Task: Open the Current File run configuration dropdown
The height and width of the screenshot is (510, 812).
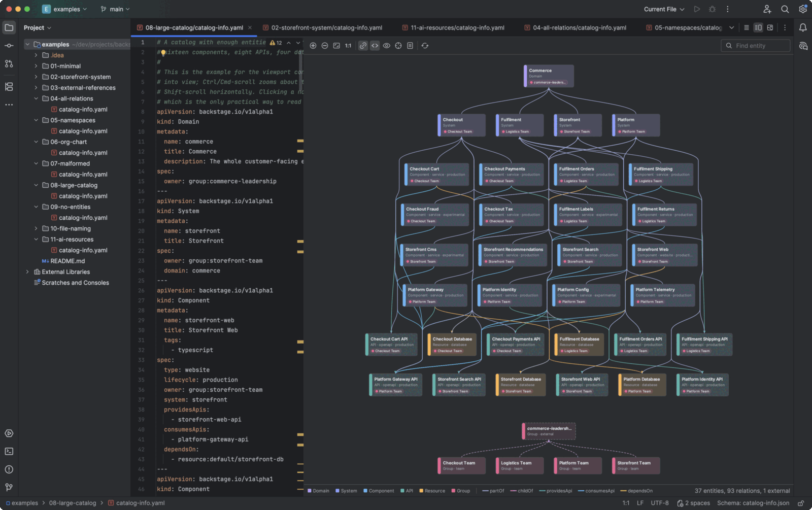Action: click(664, 9)
